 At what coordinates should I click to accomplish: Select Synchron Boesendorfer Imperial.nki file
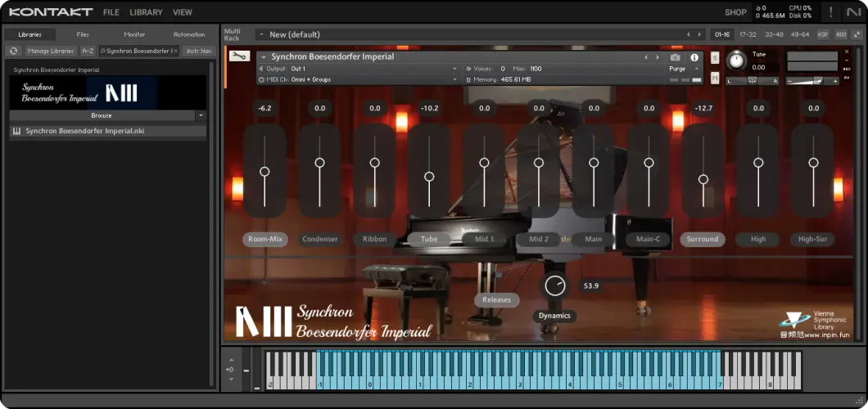(108, 131)
